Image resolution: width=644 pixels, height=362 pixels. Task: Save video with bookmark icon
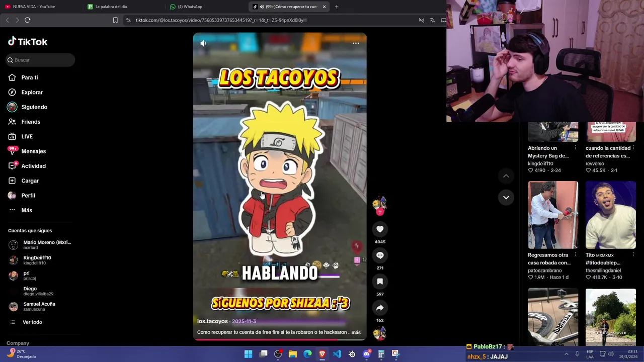click(380, 282)
